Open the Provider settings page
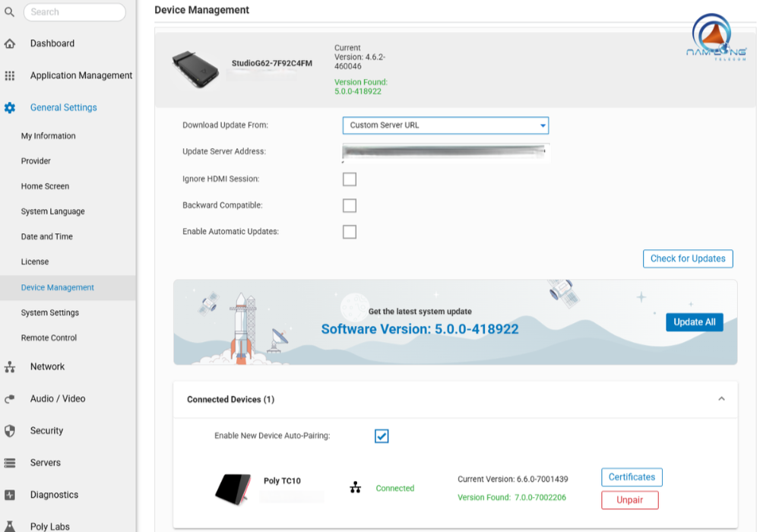Screen dimensions: 760x532 (36, 161)
